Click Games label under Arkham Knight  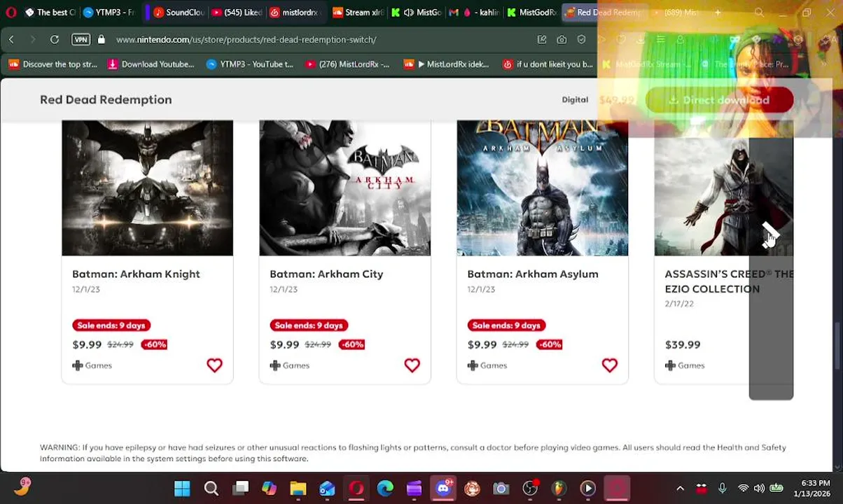tap(98, 365)
